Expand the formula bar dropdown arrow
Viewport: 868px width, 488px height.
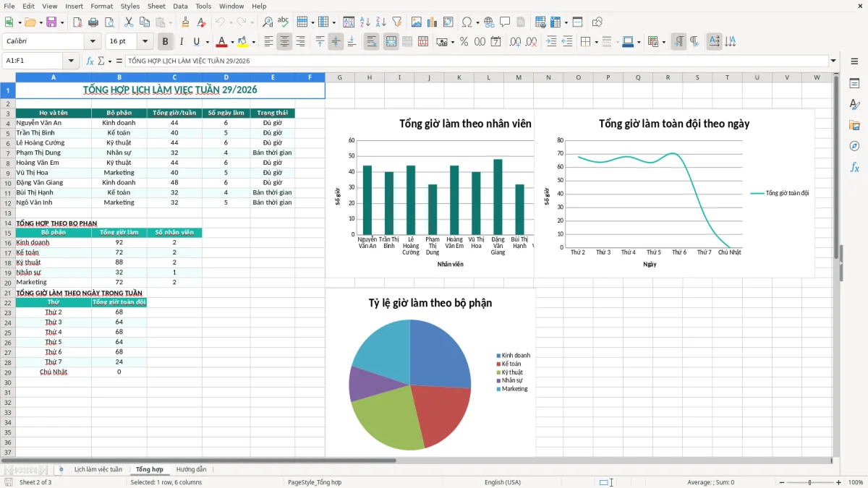(x=833, y=61)
